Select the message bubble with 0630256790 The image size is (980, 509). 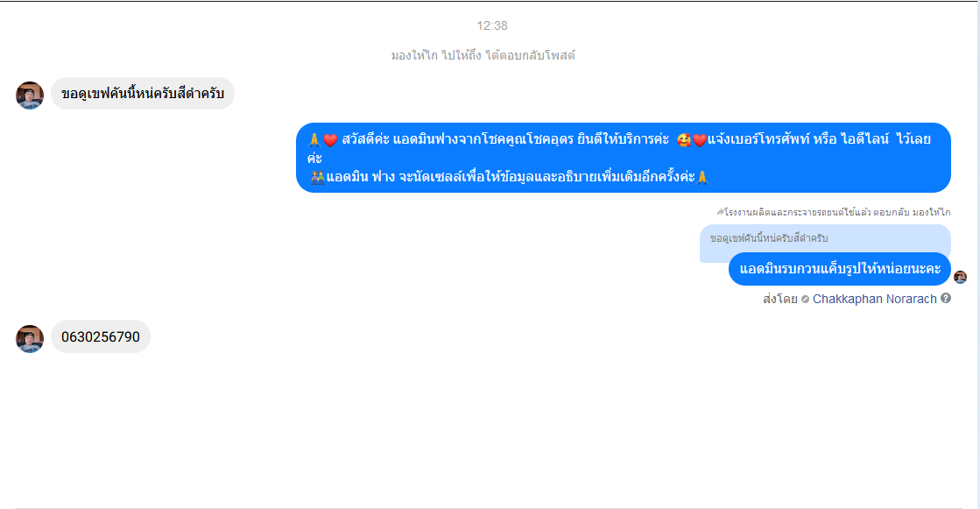[x=101, y=336]
